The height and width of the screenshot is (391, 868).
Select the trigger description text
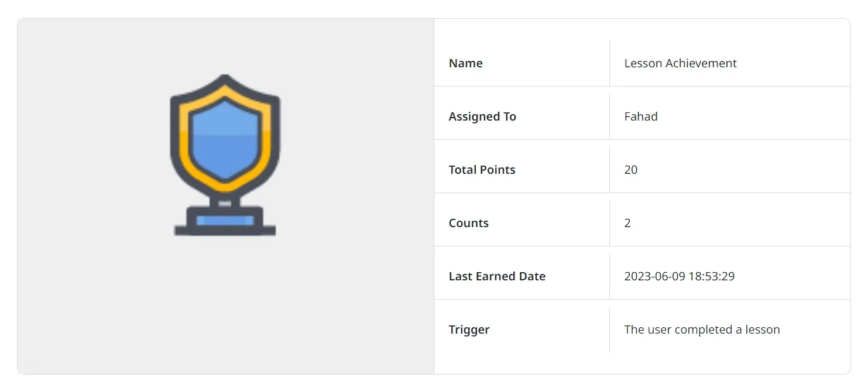click(702, 329)
